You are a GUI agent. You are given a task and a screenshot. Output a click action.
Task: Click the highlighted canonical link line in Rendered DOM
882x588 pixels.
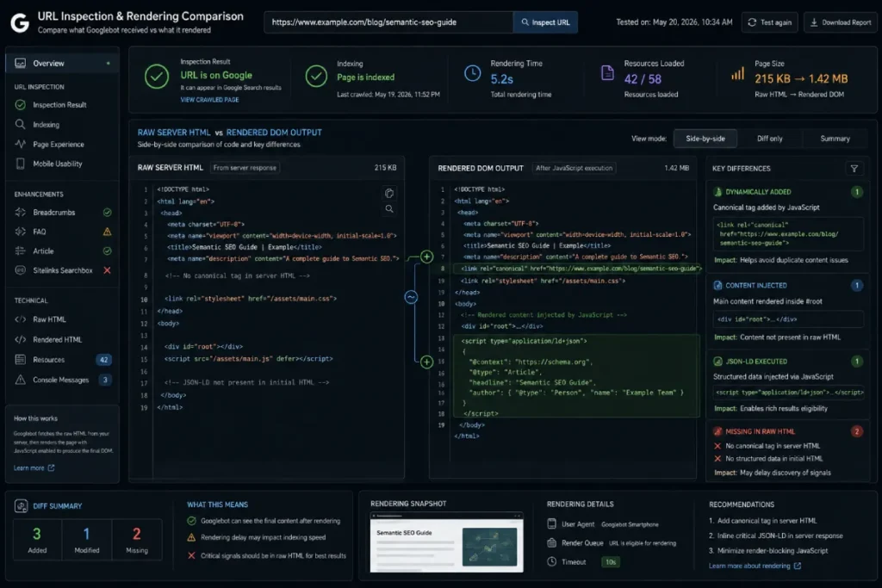pos(577,269)
